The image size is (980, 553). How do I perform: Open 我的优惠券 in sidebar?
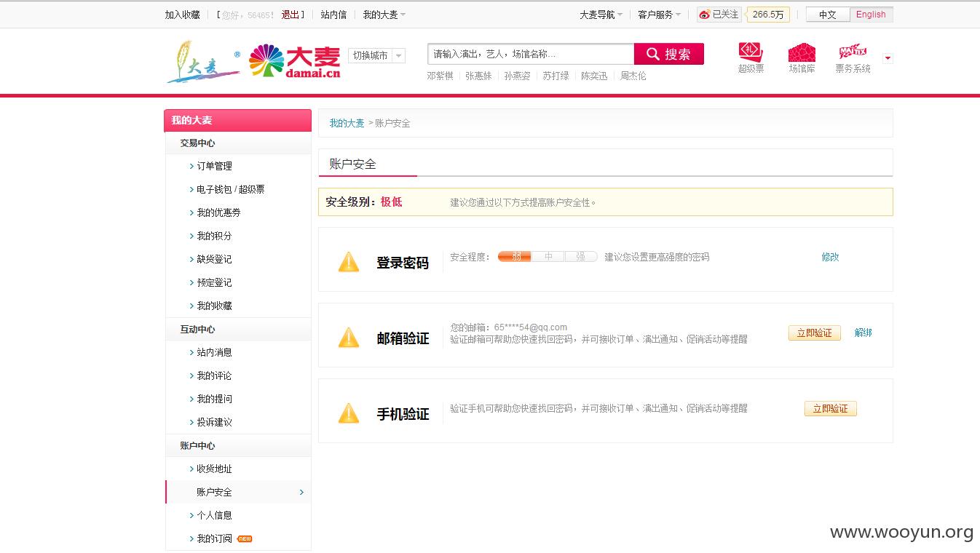coord(218,212)
